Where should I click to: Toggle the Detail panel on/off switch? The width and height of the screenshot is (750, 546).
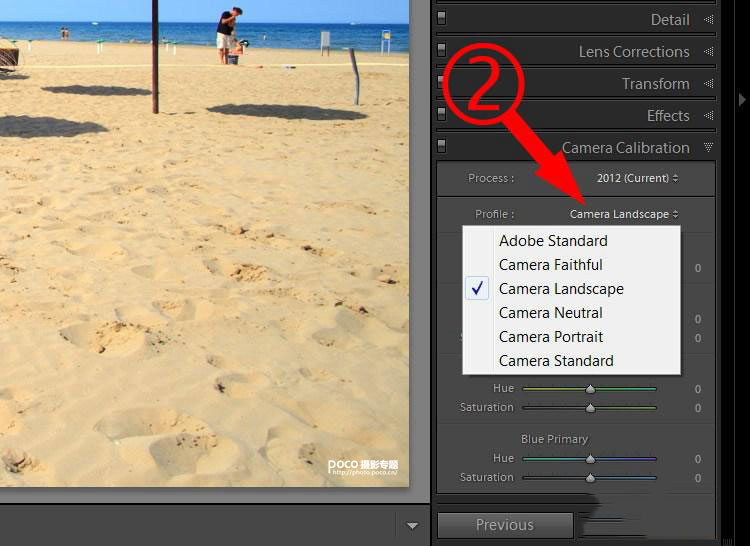(442, 19)
